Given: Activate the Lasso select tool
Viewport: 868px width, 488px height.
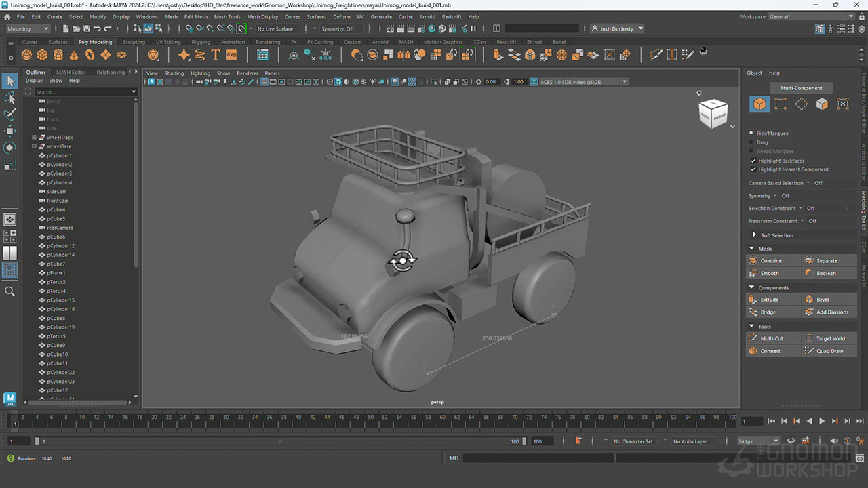Looking at the screenshot, I should 10,98.
